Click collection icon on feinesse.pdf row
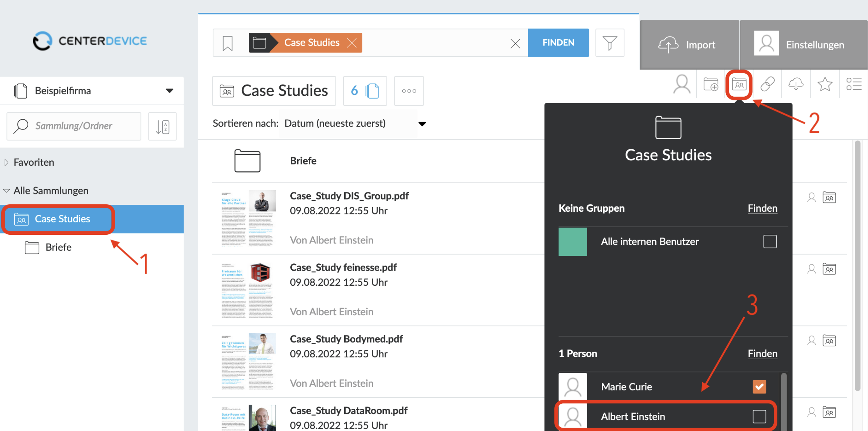The width and height of the screenshot is (868, 431). pos(829,269)
